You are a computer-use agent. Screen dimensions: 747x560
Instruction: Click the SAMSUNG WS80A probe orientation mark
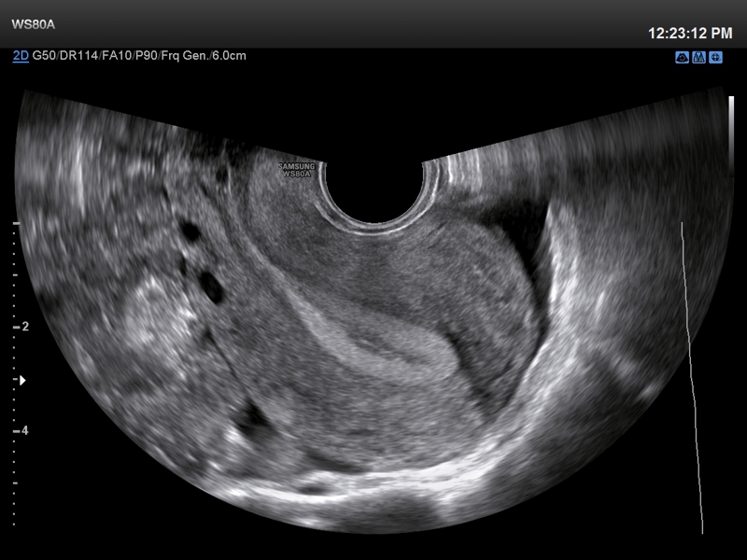297,169
